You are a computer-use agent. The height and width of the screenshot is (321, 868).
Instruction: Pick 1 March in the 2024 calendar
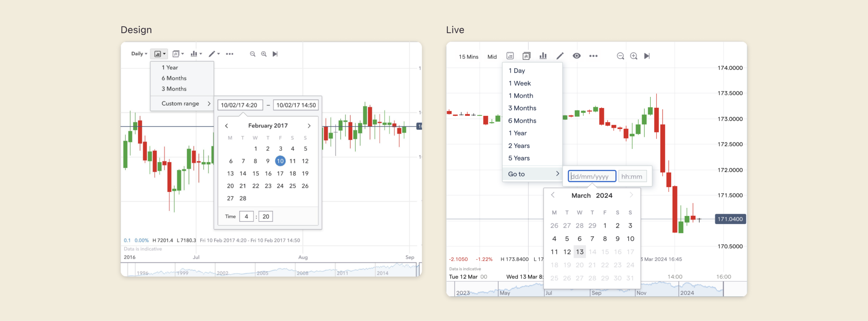(x=605, y=226)
